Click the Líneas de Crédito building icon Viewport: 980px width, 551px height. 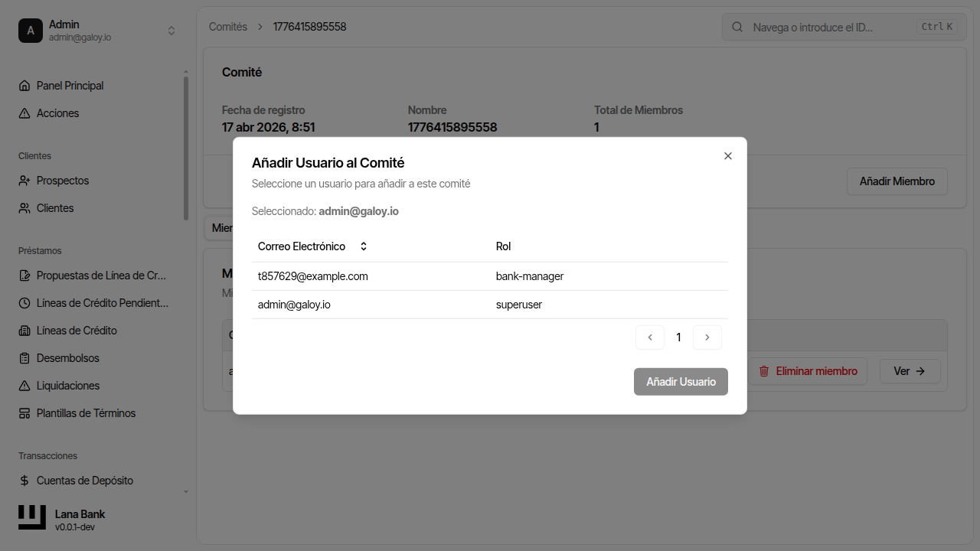point(24,331)
